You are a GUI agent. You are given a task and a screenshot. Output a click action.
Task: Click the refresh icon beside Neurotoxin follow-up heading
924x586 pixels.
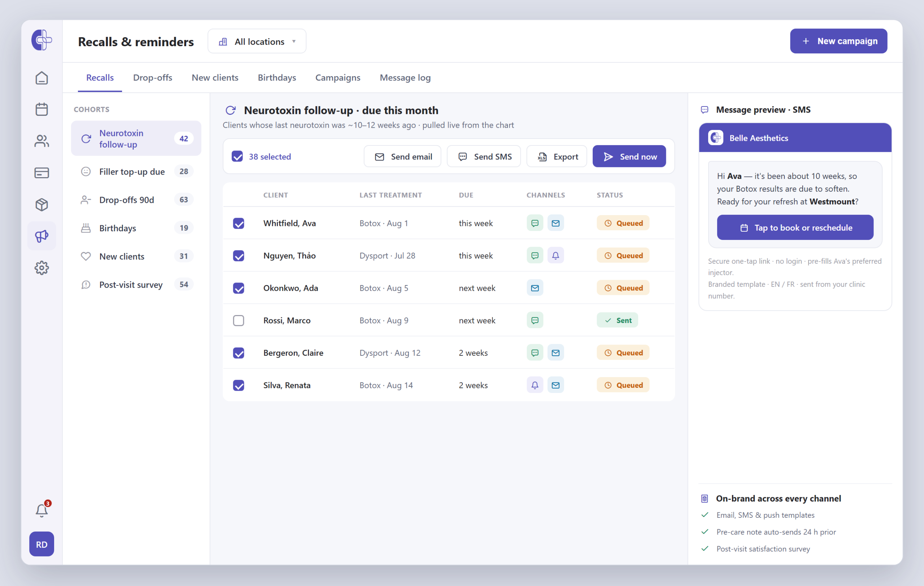coord(230,110)
